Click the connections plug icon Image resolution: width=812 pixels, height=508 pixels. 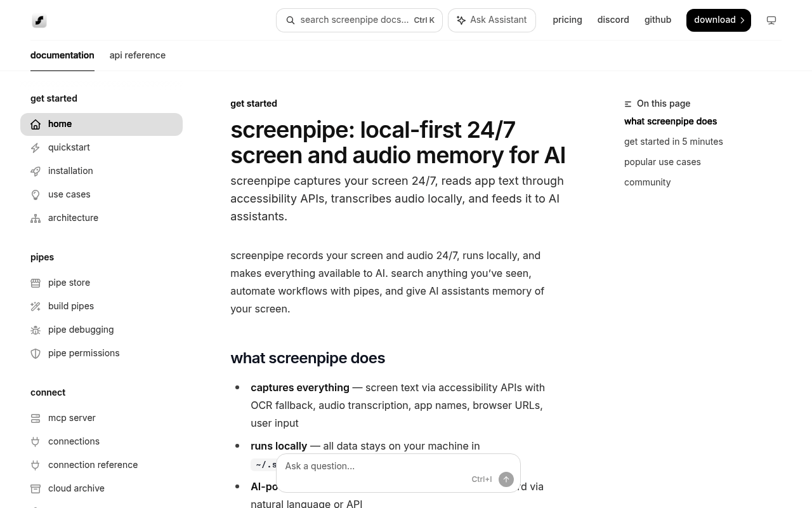coord(36,442)
